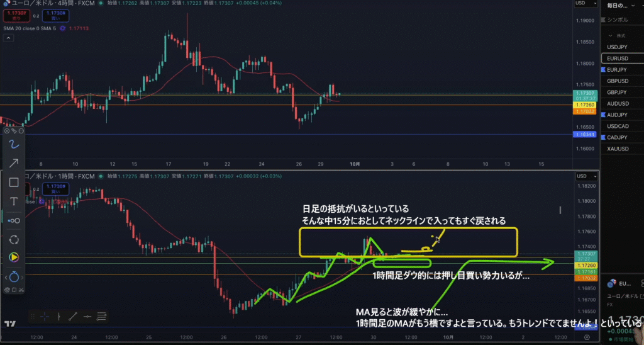Image resolution: width=644 pixels, height=345 pixels.
Task: Select the vertical line tool in bottom toolbar
Action: [59, 316]
